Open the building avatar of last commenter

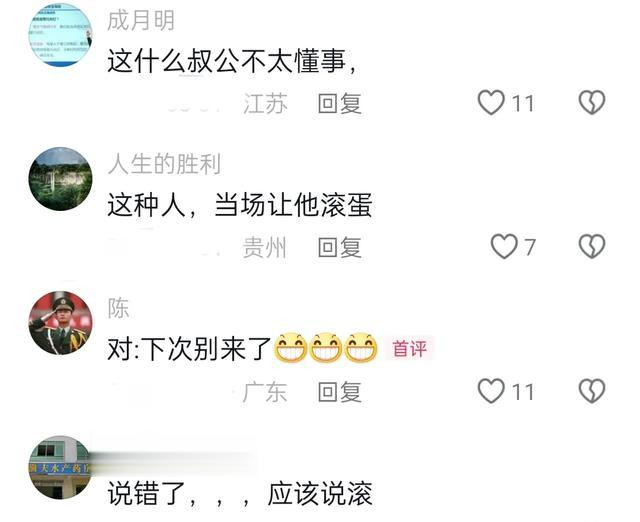[60, 467]
